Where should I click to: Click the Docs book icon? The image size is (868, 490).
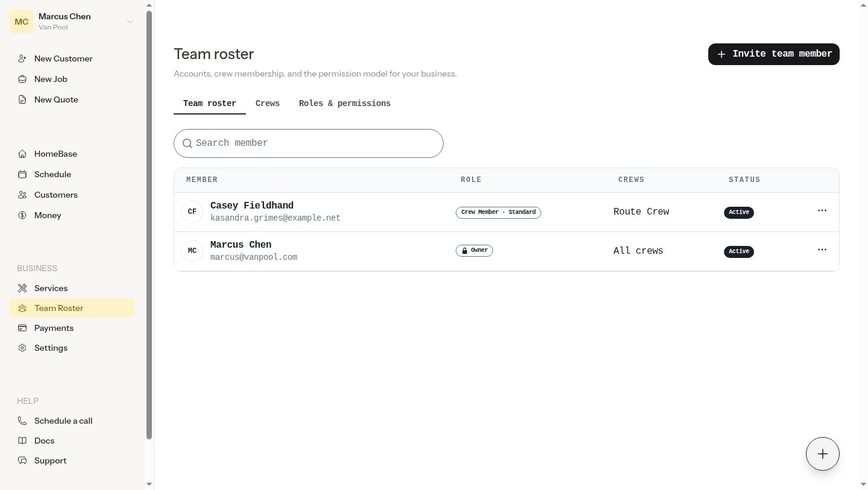[22, 441]
